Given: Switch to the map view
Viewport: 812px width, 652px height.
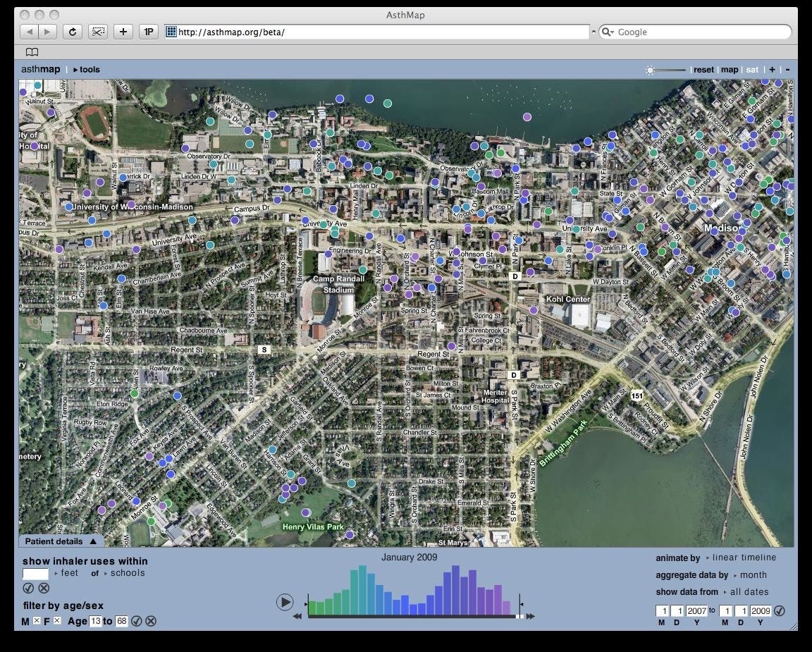Looking at the screenshot, I should pyautogui.click(x=729, y=69).
